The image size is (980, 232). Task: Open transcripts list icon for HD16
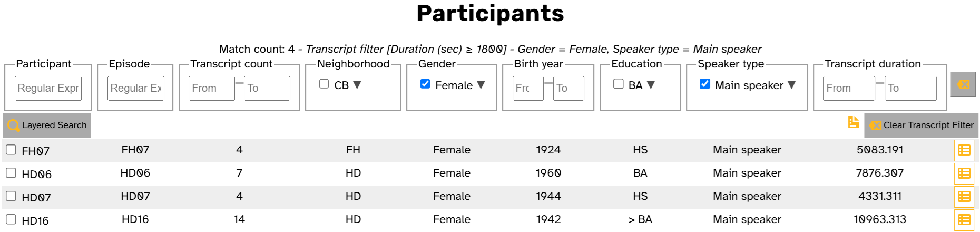[x=964, y=220]
